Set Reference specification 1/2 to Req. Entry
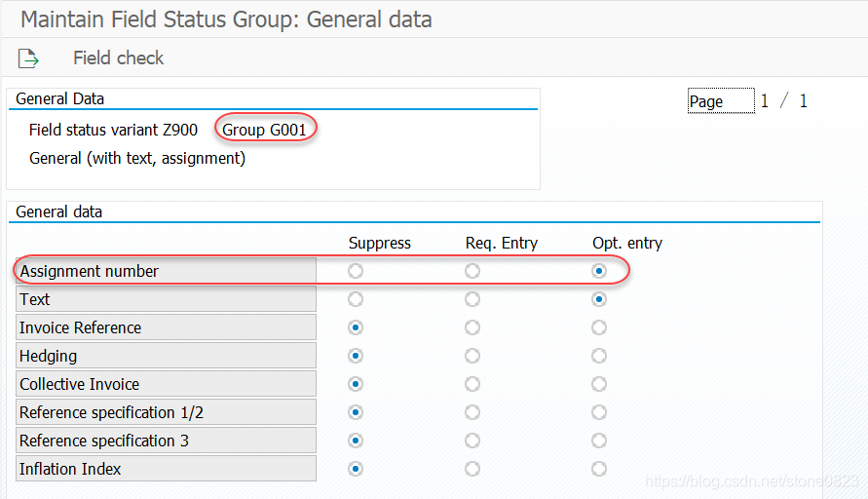Screen dimensions: 868x499 pyautogui.click(x=472, y=412)
